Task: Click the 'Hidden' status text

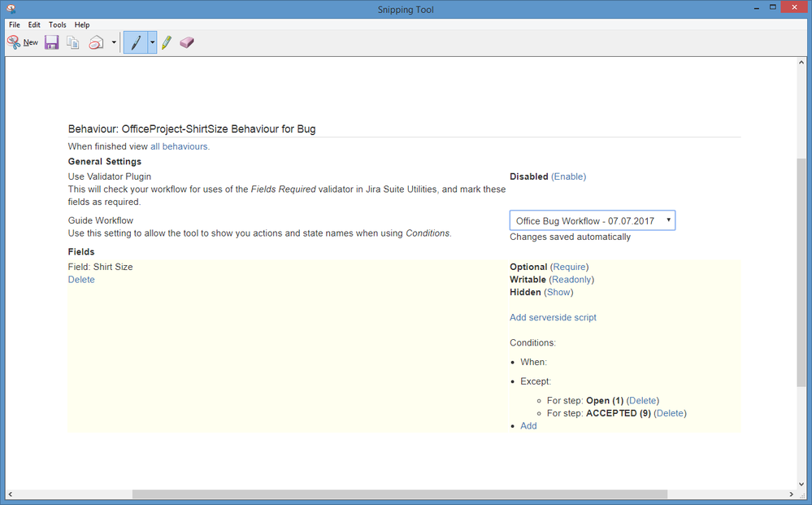Action: (525, 293)
